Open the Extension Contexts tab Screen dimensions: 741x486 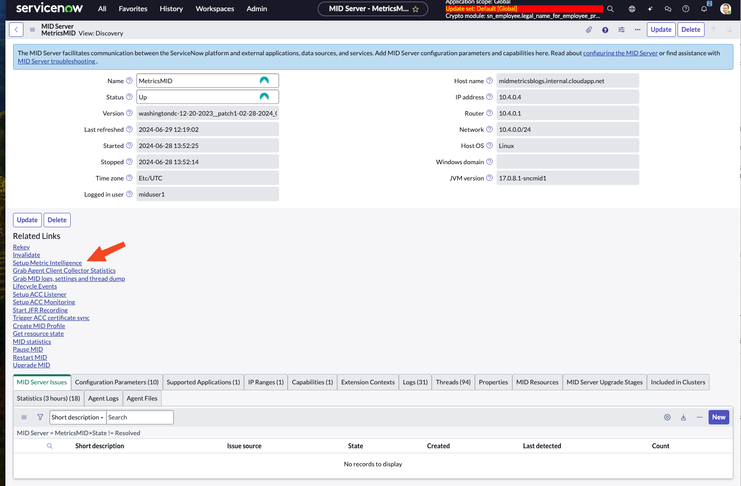[368, 382]
